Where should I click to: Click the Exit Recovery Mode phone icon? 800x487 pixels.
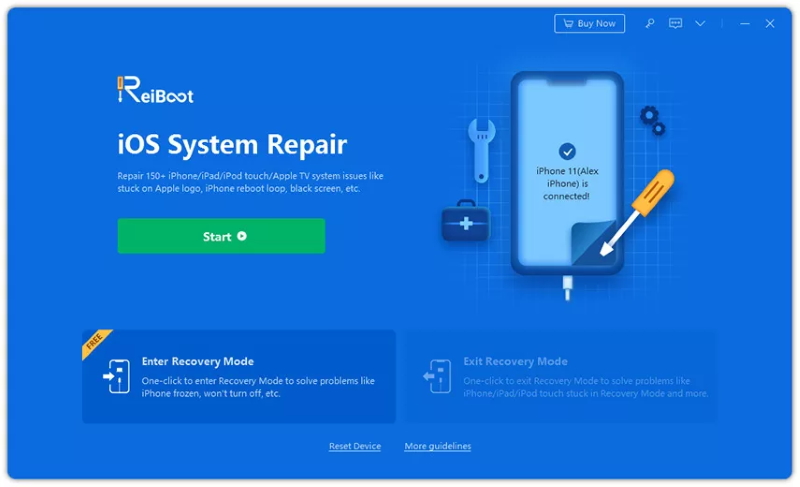(x=437, y=376)
